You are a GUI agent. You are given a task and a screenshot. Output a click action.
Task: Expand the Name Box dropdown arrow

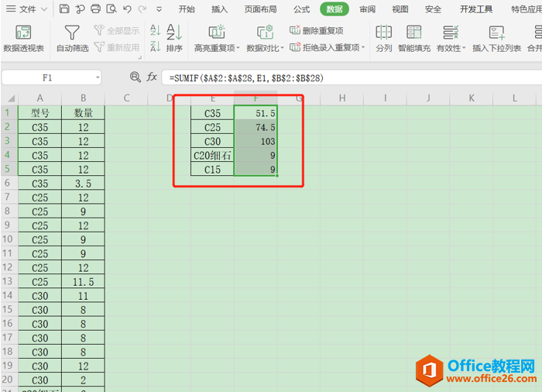(98, 77)
